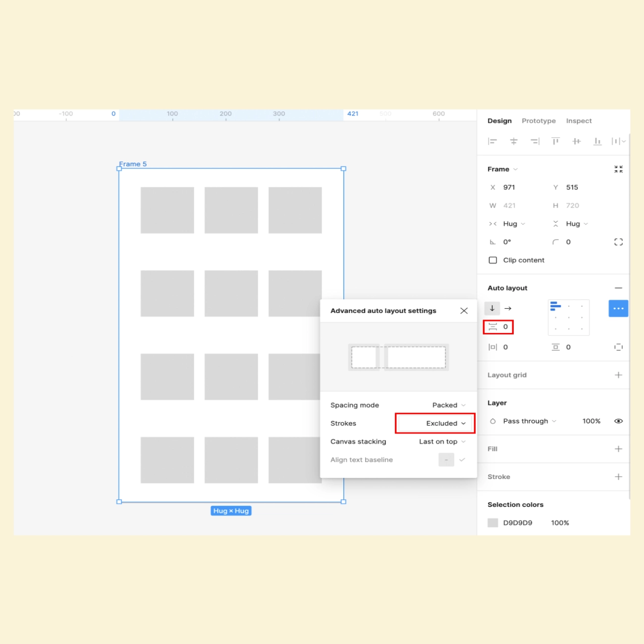Click the independent padding icon

[618, 347]
